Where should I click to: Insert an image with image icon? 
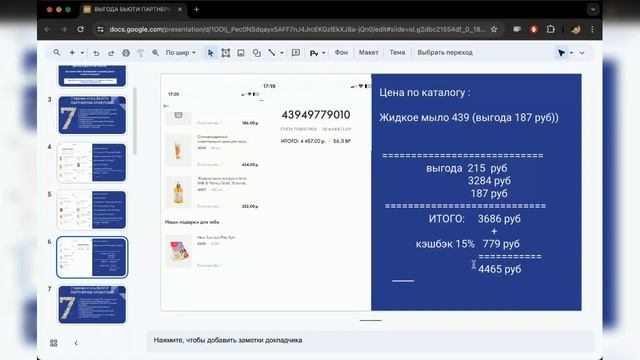coord(241,53)
